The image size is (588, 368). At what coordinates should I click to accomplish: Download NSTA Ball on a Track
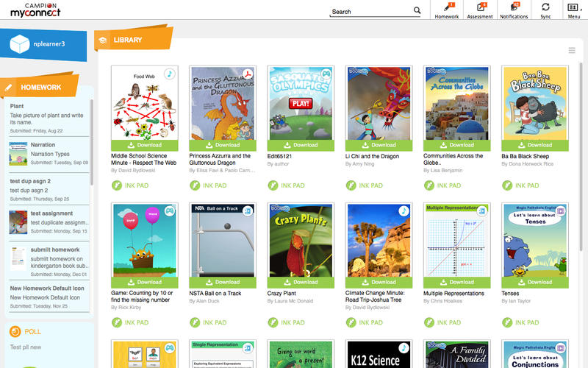[x=223, y=282]
